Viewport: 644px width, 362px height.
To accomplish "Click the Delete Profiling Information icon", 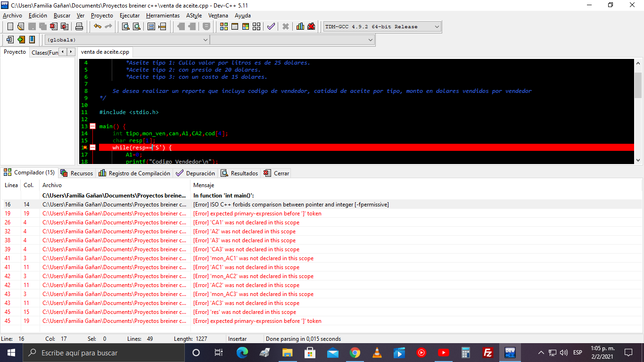I will pyautogui.click(x=311, y=26).
